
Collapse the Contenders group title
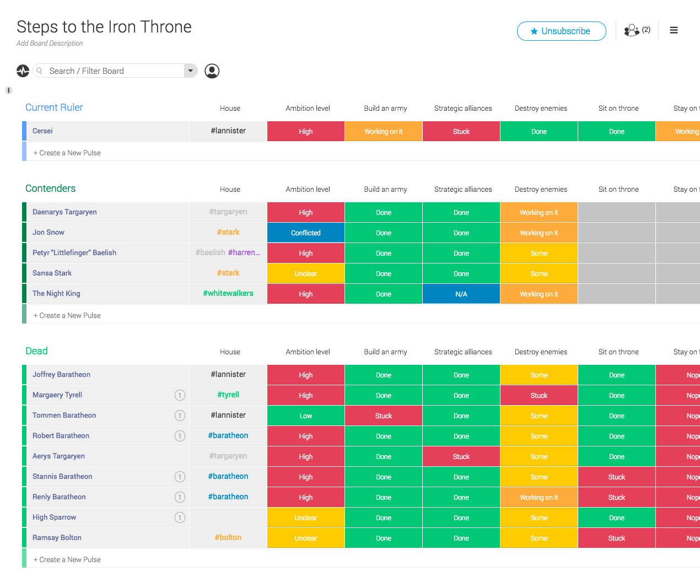(50, 188)
